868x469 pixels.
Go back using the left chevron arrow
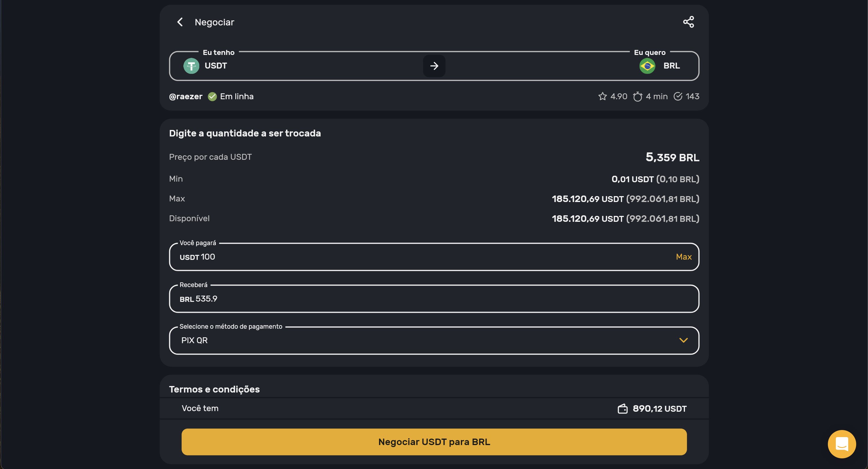(x=180, y=22)
